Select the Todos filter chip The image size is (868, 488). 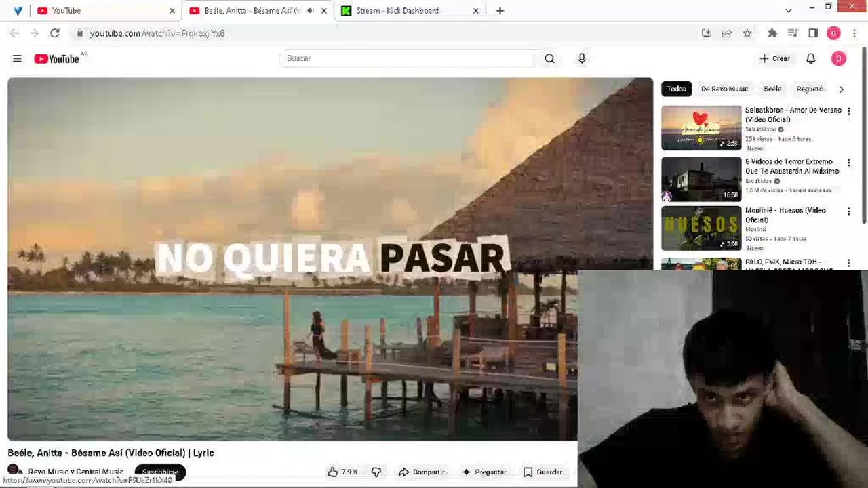676,89
